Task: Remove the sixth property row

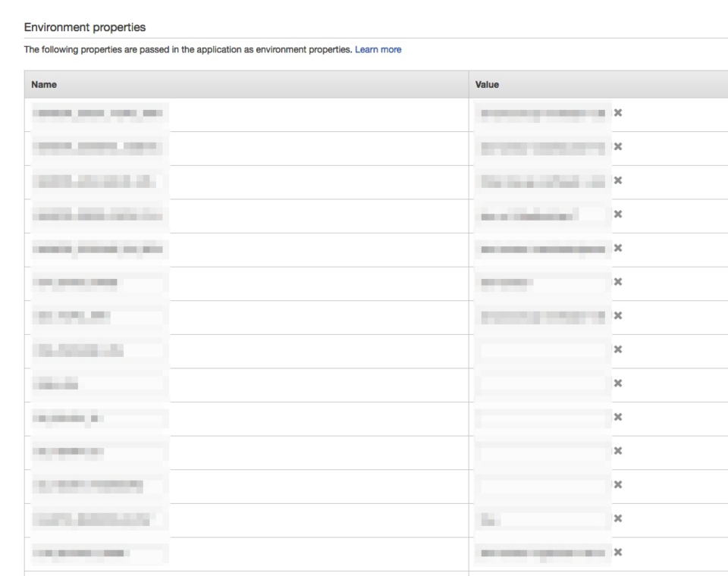Action: (618, 281)
